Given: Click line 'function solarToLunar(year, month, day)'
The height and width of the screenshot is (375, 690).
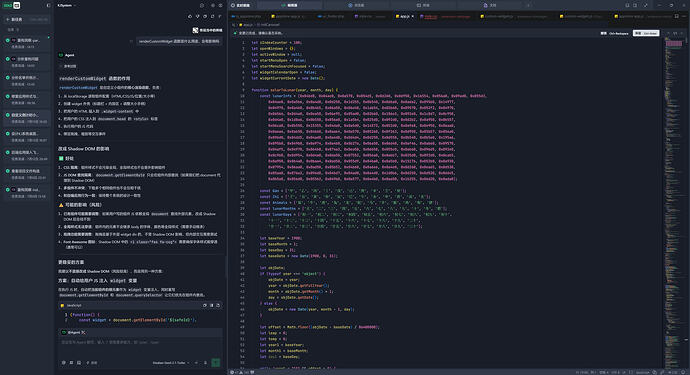Looking at the screenshot, I should pos(294,90).
